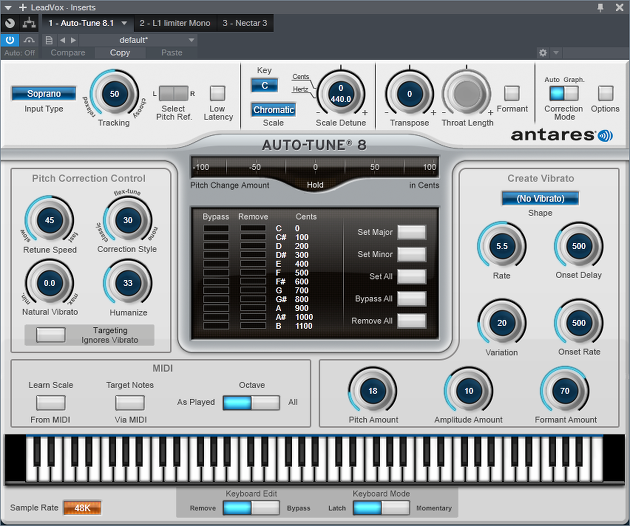Select the Auto-Tune 8.1 tab
630x526 pixels.
(81, 23)
